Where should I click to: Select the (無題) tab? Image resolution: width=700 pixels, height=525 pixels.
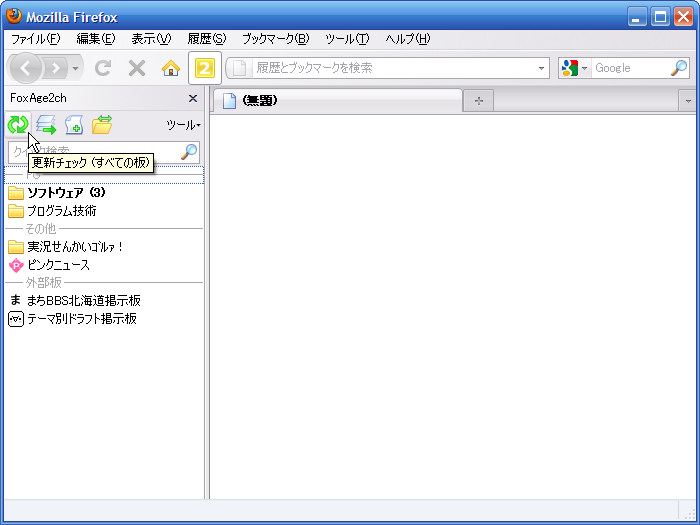tap(335, 100)
